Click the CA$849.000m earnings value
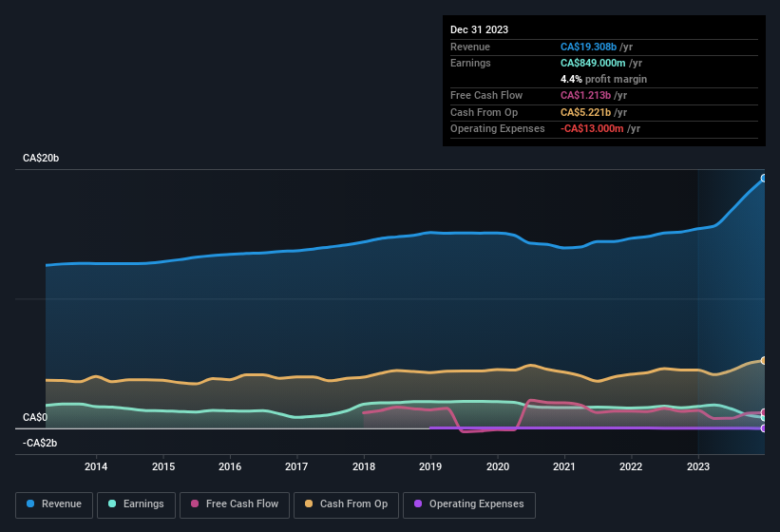Screen dimensions: 780x532 coord(593,63)
